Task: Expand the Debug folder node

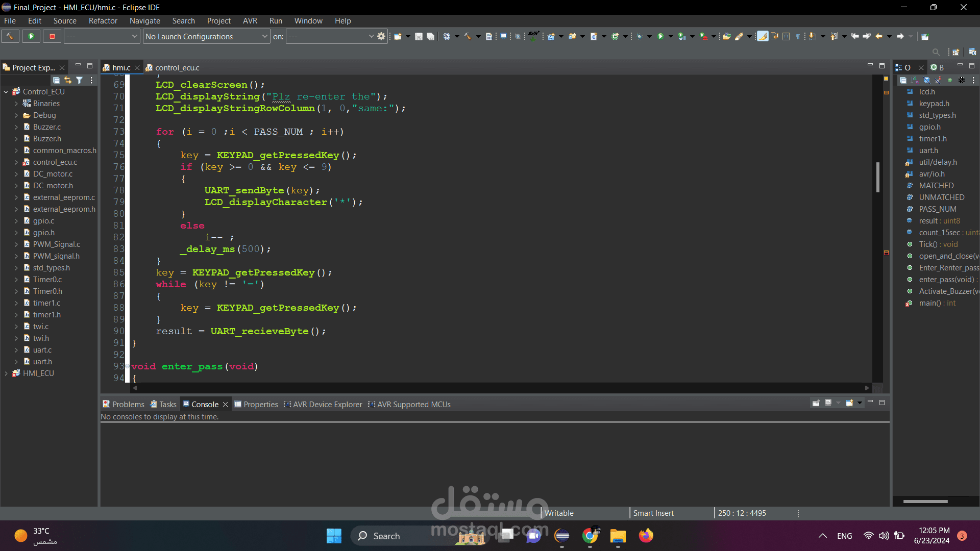Action: coord(16,115)
